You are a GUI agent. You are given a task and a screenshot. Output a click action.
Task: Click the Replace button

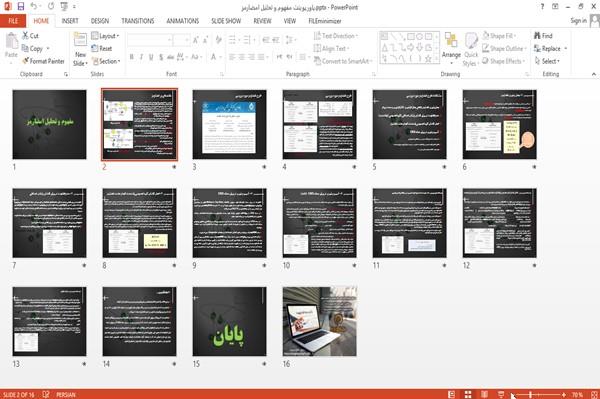(550, 49)
